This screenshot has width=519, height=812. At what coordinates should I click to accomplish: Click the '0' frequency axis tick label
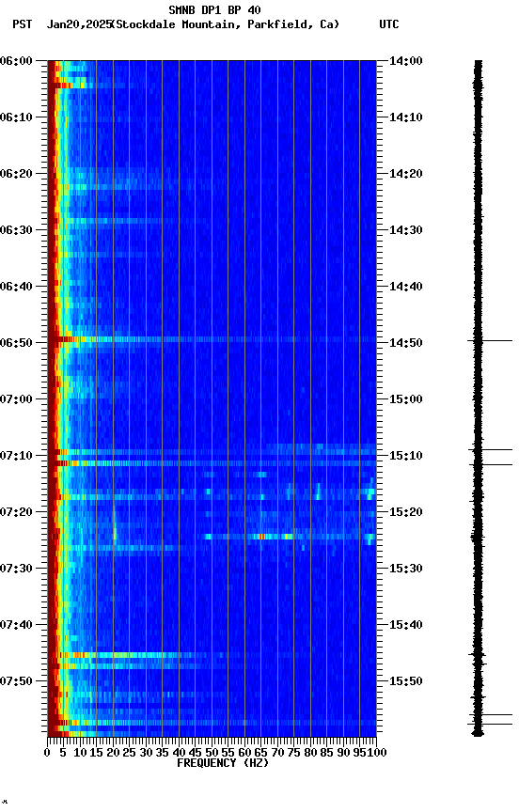click(48, 753)
